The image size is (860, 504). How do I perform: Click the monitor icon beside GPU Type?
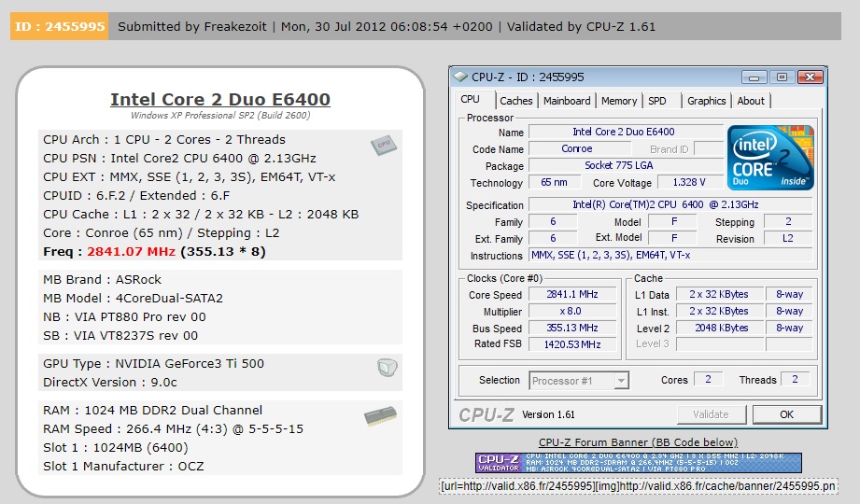tap(388, 367)
